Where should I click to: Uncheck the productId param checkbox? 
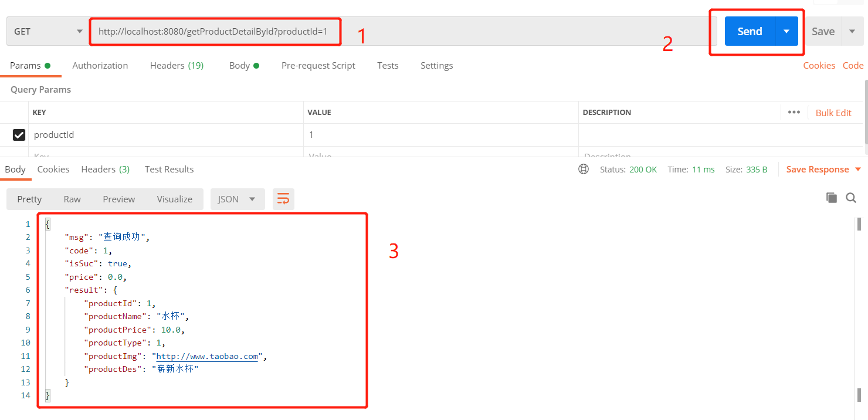pyautogui.click(x=19, y=135)
